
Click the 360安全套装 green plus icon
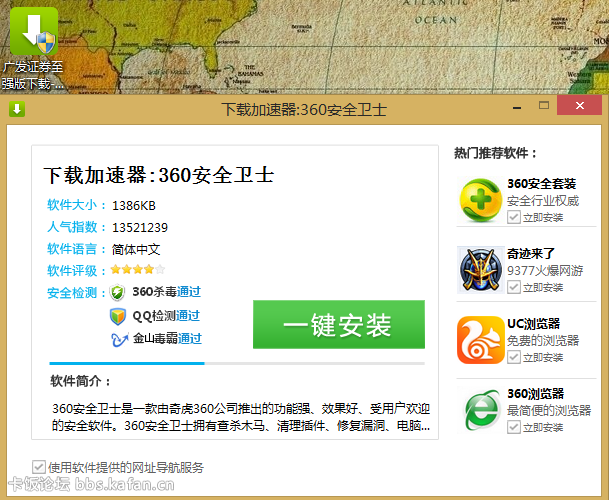481,200
